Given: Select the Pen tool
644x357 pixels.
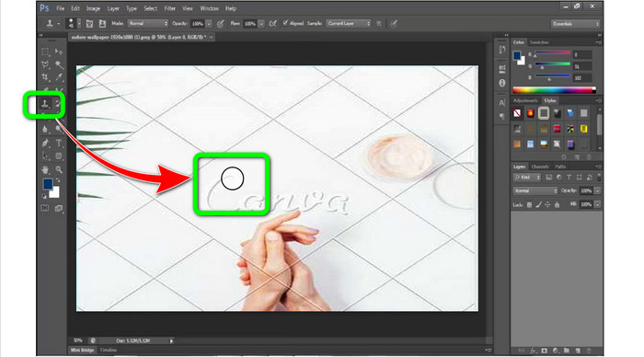Looking at the screenshot, I should (45, 143).
